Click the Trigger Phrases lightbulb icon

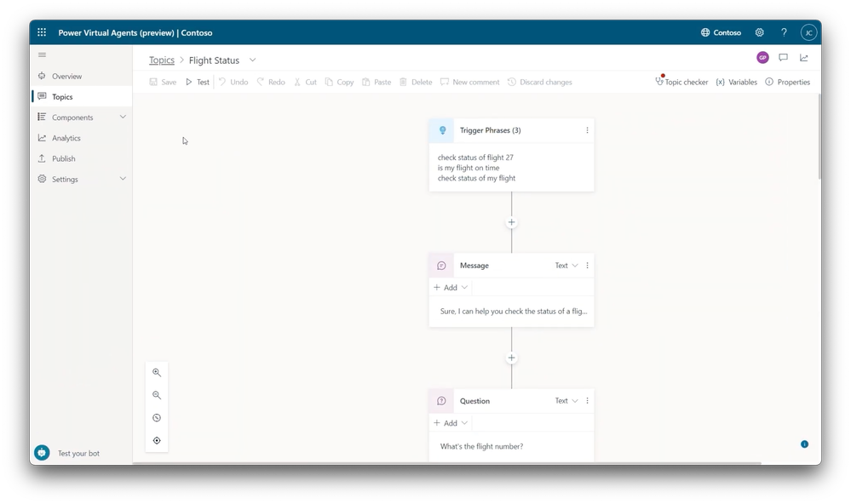click(x=442, y=130)
